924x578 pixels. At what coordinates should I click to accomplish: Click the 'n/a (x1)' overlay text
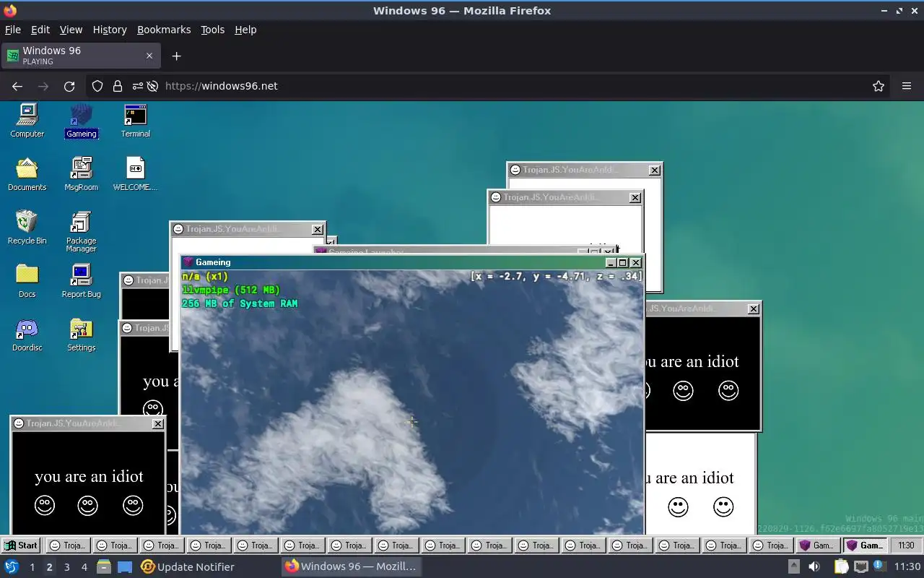tap(205, 276)
